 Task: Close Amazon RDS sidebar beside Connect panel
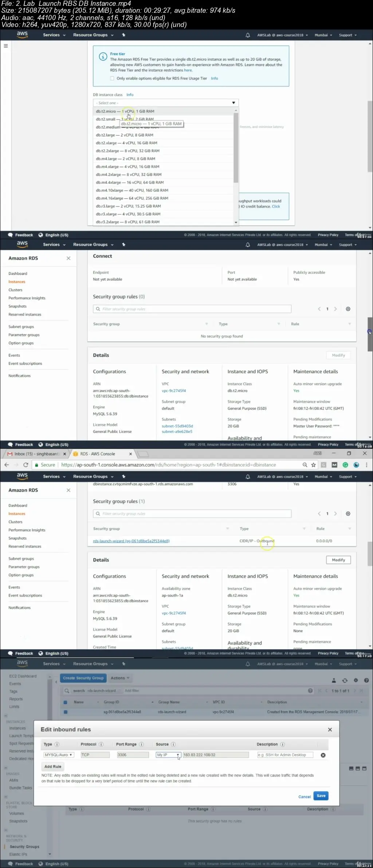click(x=68, y=258)
